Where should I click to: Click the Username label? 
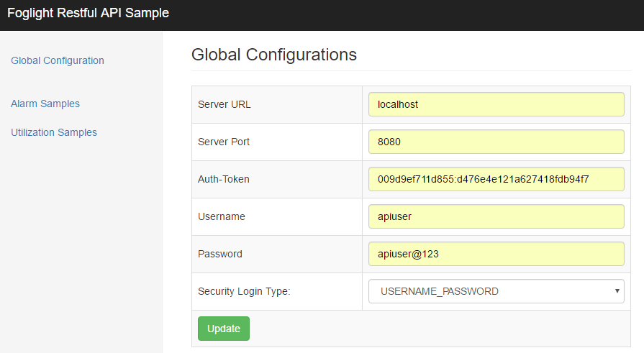click(222, 216)
